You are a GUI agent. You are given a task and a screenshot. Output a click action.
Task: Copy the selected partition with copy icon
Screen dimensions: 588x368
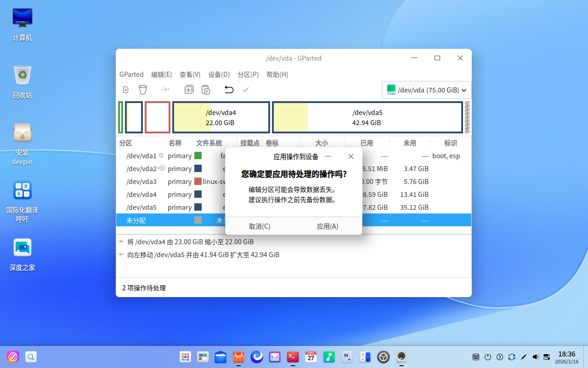pyautogui.click(x=189, y=90)
